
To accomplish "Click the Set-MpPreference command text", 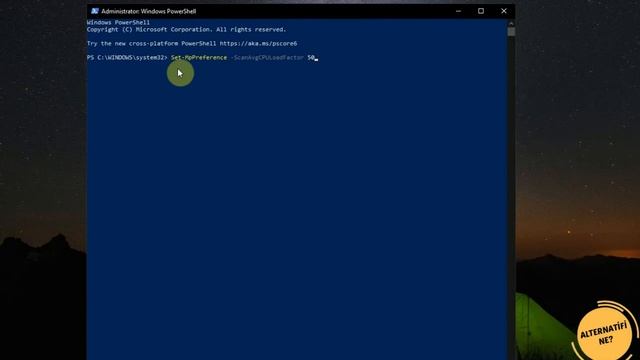I will pyautogui.click(x=199, y=58).
